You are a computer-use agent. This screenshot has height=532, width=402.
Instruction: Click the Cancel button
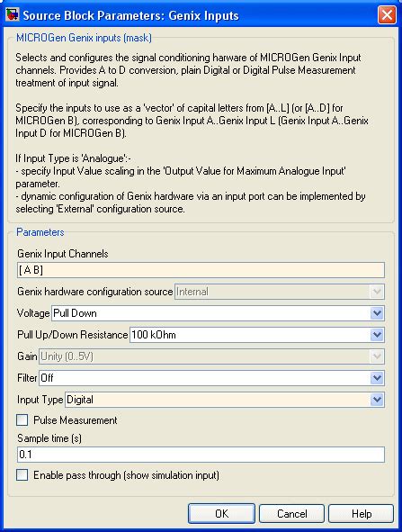292,514
